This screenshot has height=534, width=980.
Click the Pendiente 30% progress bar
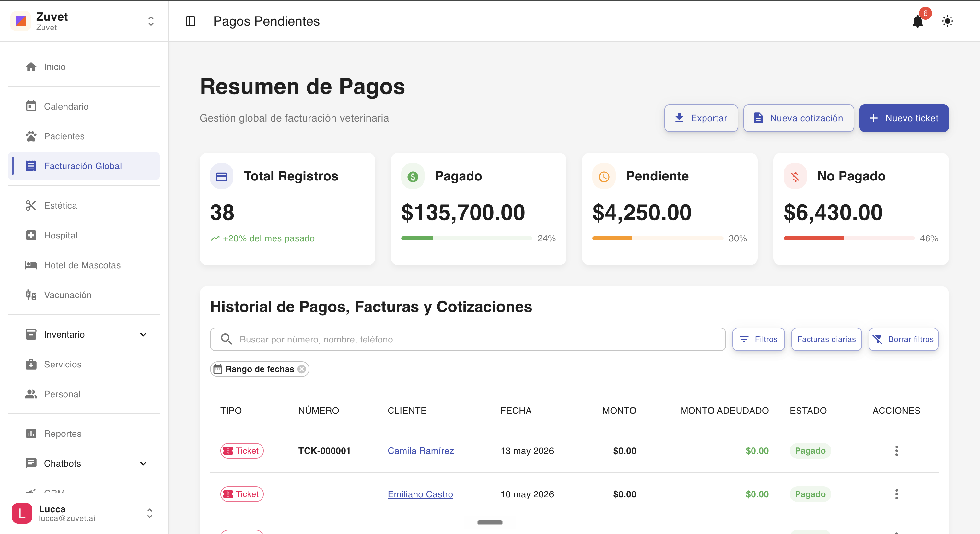pos(658,238)
